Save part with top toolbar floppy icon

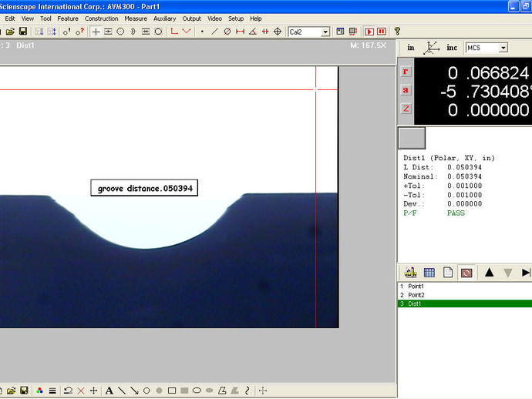click(23, 32)
